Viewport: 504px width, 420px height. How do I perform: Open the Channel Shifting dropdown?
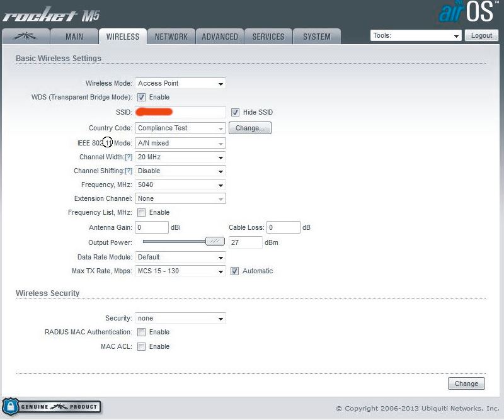click(180, 171)
